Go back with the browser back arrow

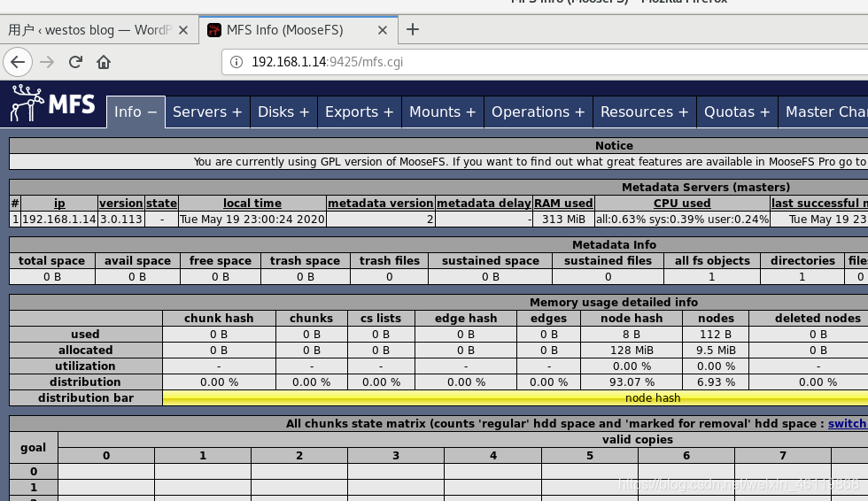(x=18, y=62)
